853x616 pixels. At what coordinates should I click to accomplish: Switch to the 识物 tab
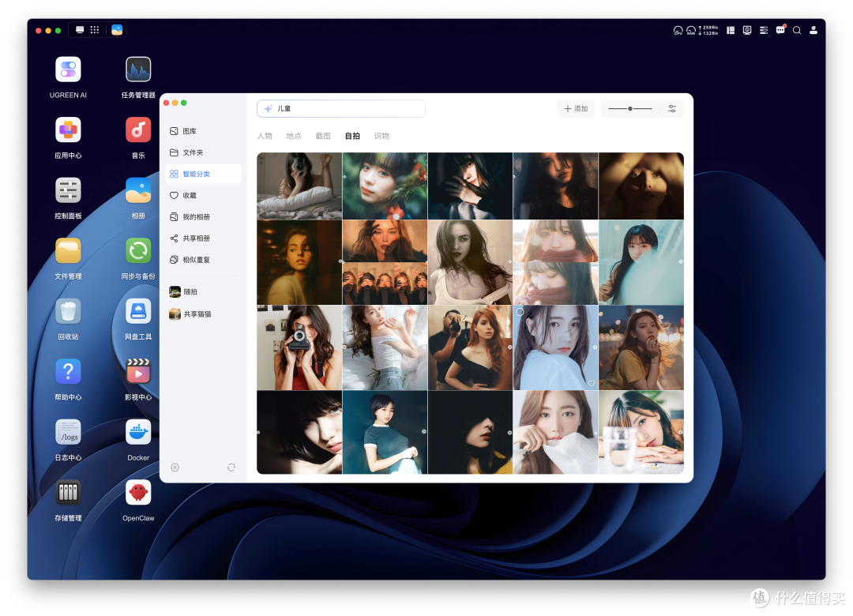coord(382,136)
